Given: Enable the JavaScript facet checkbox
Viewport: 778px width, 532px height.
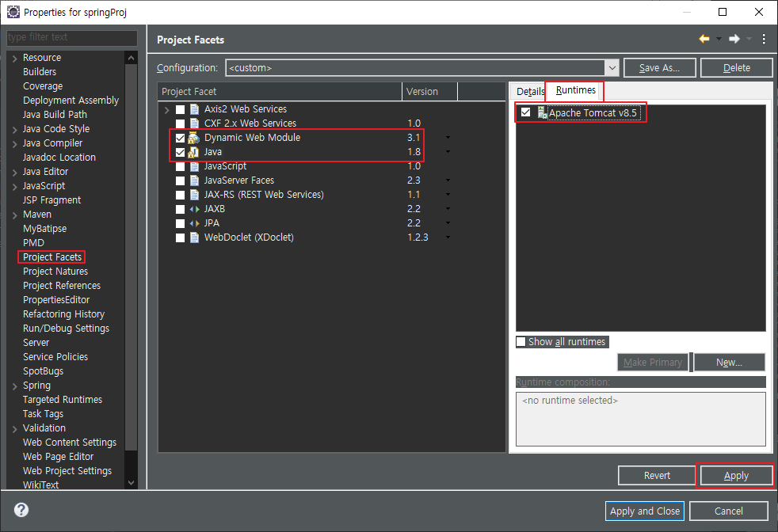Looking at the screenshot, I should tap(180, 167).
